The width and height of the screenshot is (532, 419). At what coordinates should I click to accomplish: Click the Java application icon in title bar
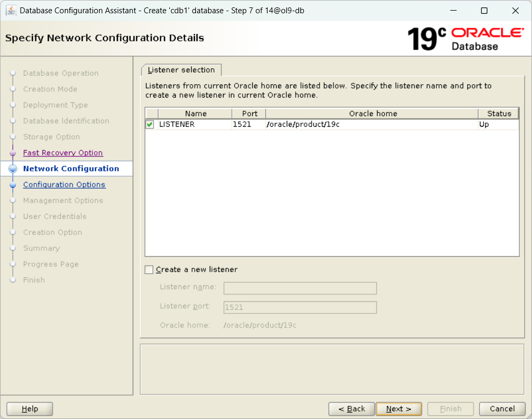pos(11,11)
